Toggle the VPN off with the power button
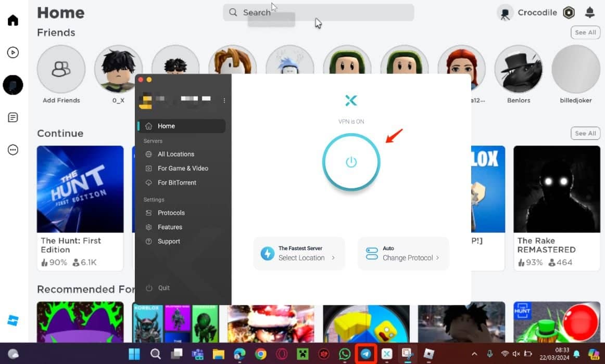Image resolution: width=605 pixels, height=364 pixels. click(351, 162)
